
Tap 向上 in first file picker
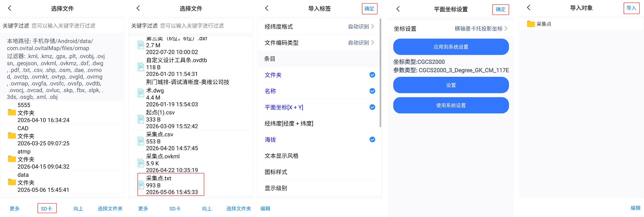[78, 209]
